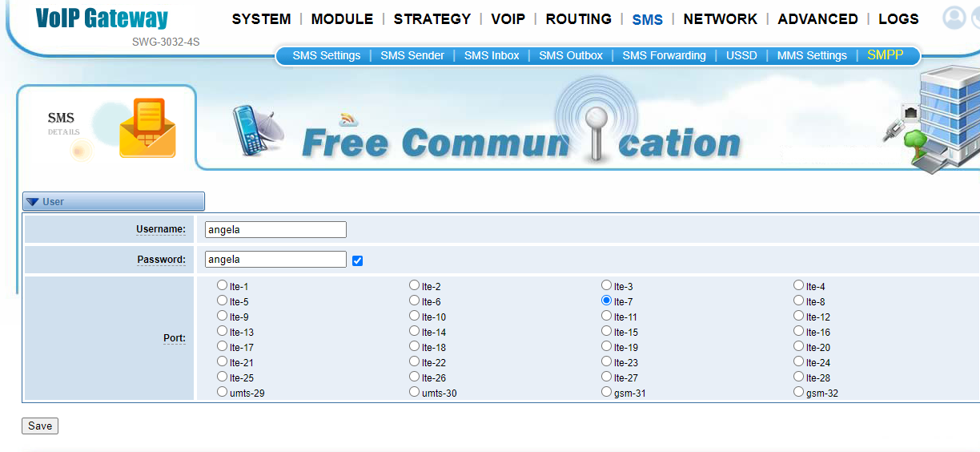Click the user profile icon in the header
The image size is (980, 452).
[x=954, y=18]
